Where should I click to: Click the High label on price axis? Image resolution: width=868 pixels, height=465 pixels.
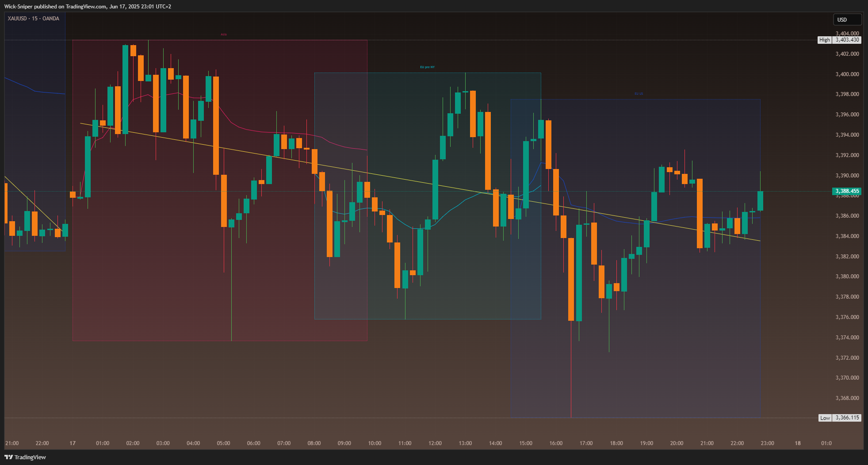coord(825,40)
